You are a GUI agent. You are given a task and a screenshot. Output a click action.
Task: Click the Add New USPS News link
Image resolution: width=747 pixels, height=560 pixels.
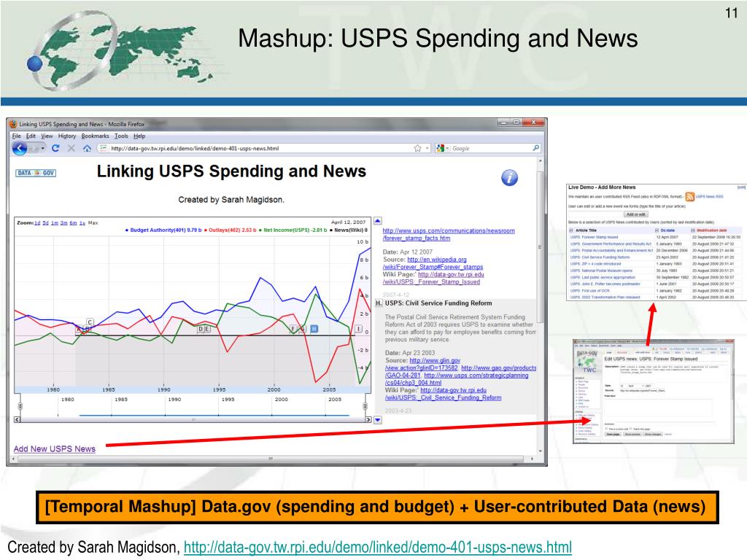point(54,448)
